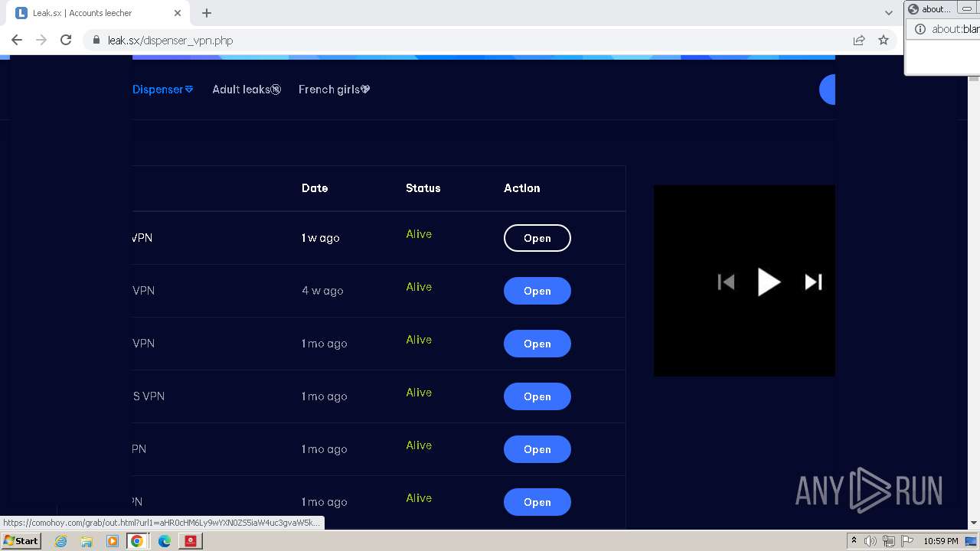Open French girls menu item

pyautogui.click(x=335, y=90)
